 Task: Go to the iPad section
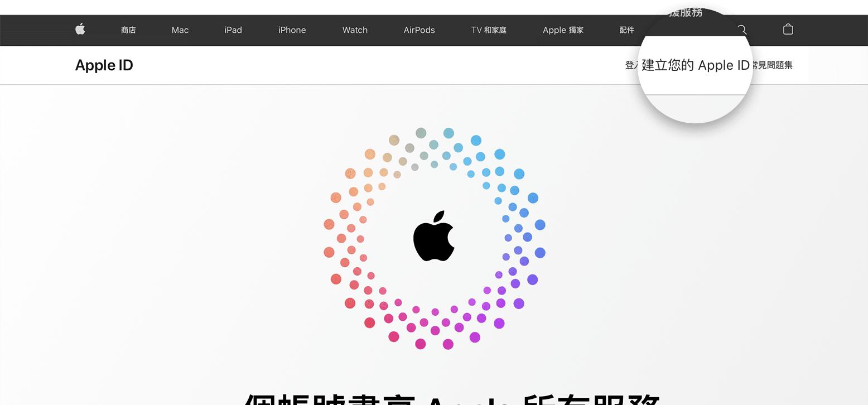coord(233,30)
